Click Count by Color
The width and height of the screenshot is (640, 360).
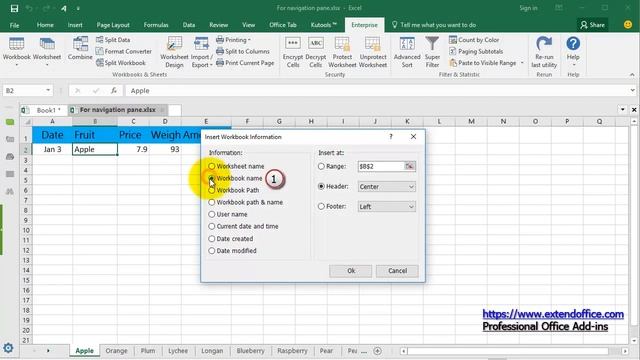click(x=474, y=40)
